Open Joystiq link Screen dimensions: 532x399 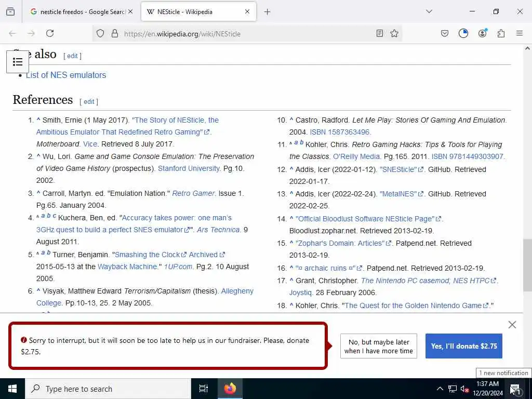tap(300, 292)
